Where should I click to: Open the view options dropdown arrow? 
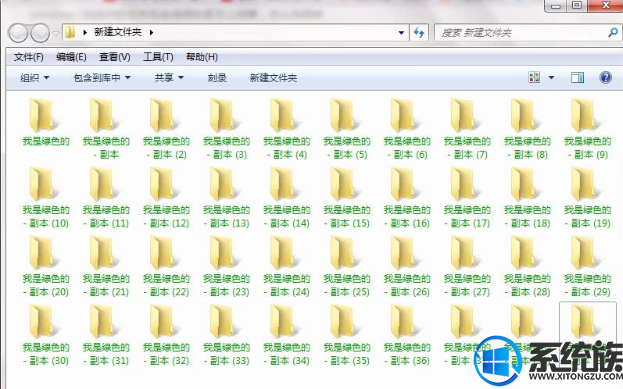551,78
